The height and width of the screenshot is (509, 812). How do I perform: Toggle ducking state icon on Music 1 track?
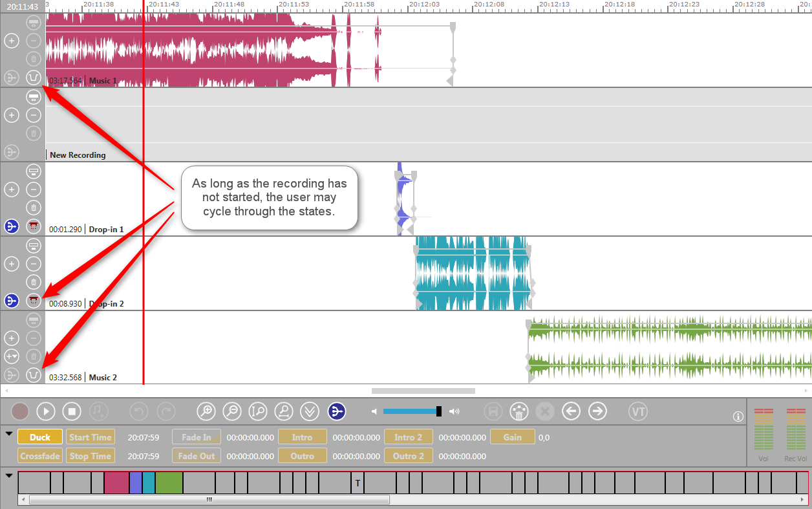click(34, 78)
